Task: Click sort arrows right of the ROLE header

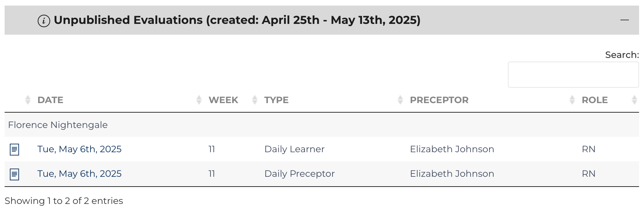Action: pyautogui.click(x=634, y=100)
